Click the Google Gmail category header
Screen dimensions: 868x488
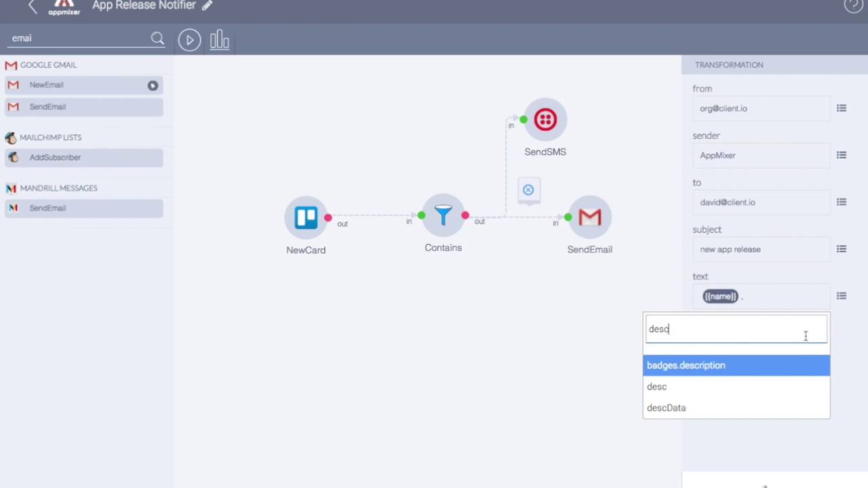pyautogui.click(x=48, y=65)
